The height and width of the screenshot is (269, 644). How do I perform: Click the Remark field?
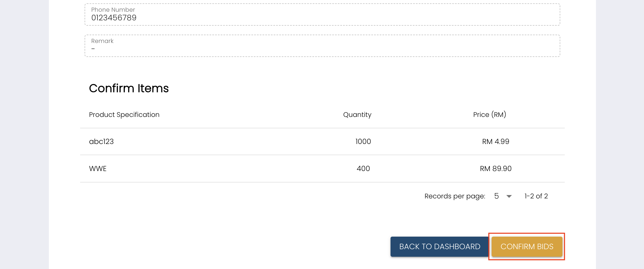[x=322, y=46]
